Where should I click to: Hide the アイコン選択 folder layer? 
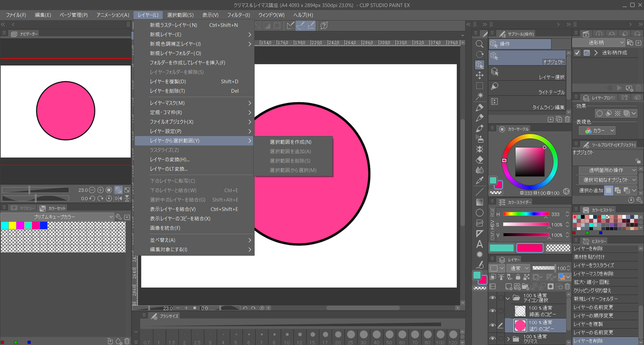pyautogui.click(x=493, y=297)
